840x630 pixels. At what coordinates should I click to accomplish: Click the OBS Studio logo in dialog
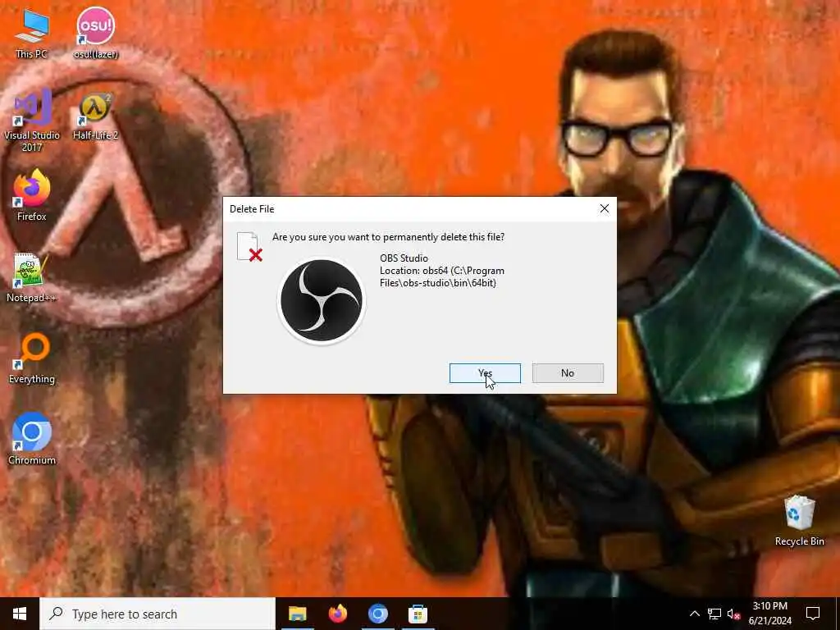(322, 300)
